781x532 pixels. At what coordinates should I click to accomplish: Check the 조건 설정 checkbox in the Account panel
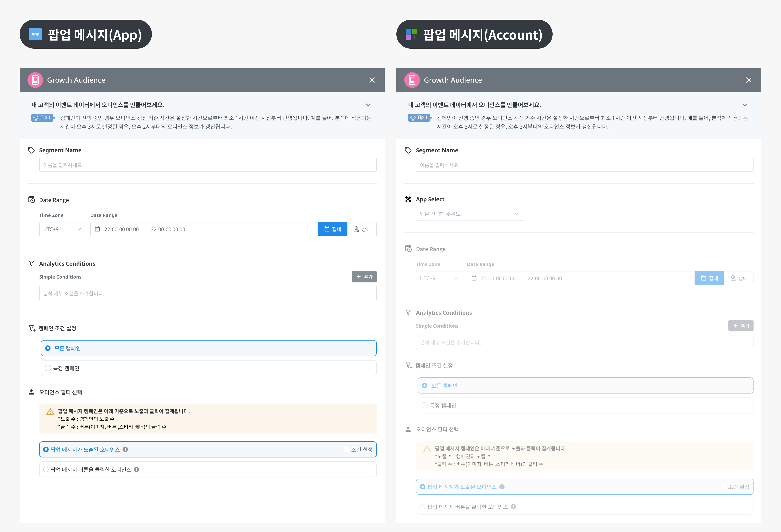pyautogui.click(x=723, y=487)
